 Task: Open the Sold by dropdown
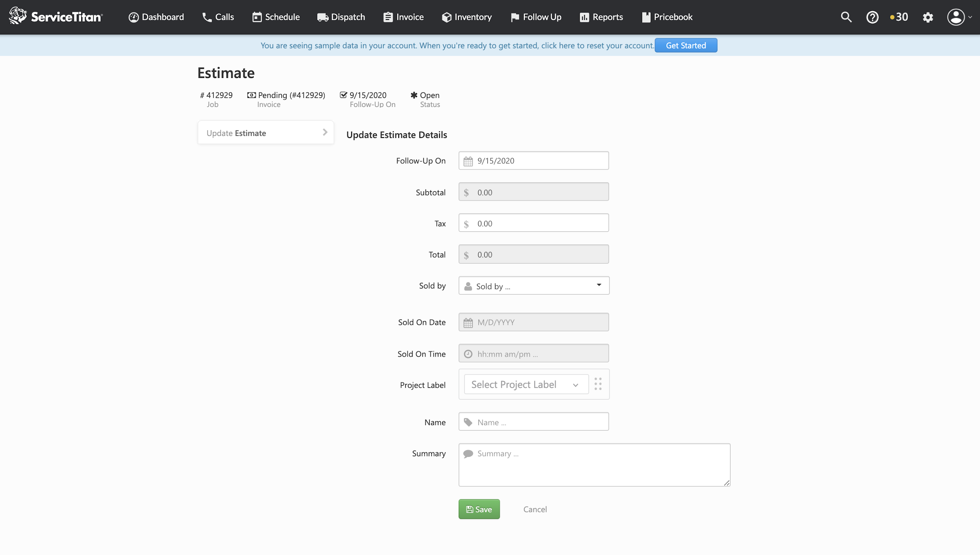tap(533, 285)
